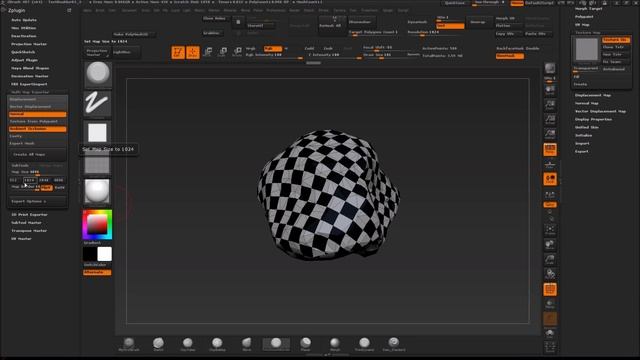Expand Projection Master plugin section
This screenshot has height=360, width=640.
pyautogui.click(x=29, y=44)
